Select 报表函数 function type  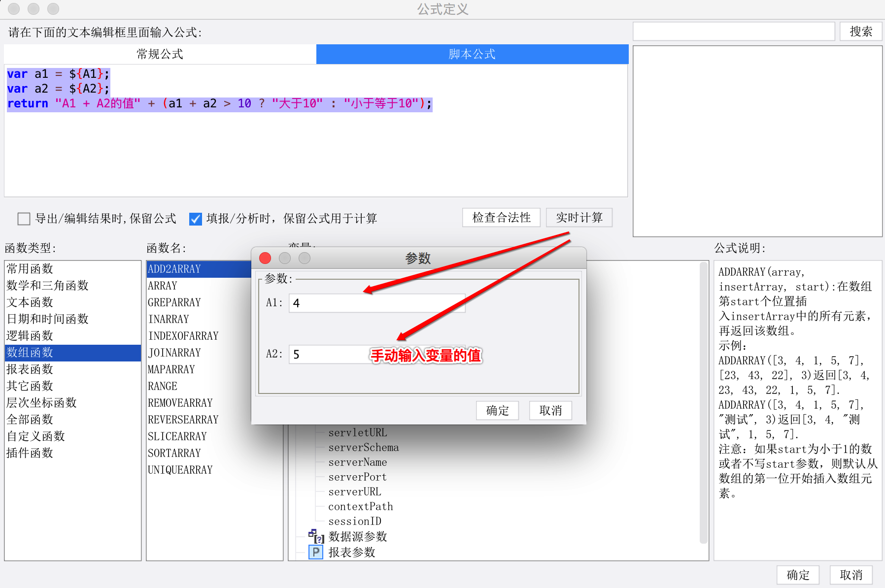coord(73,369)
